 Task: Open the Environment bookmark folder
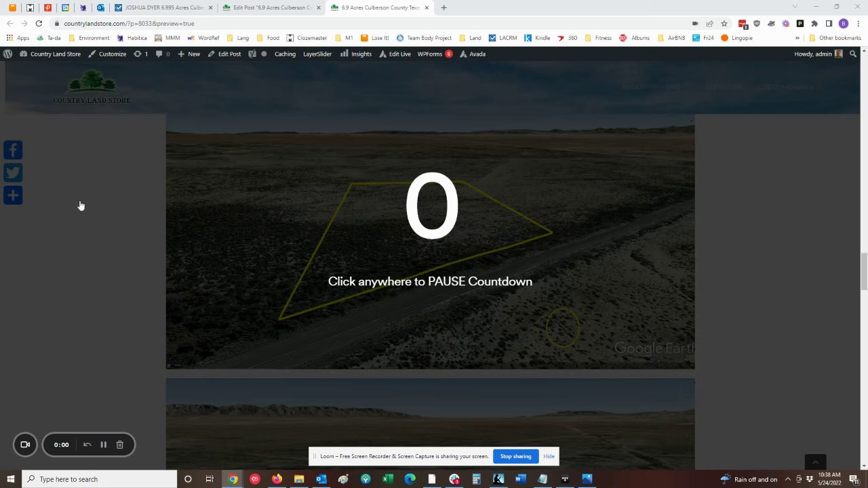click(x=89, y=38)
